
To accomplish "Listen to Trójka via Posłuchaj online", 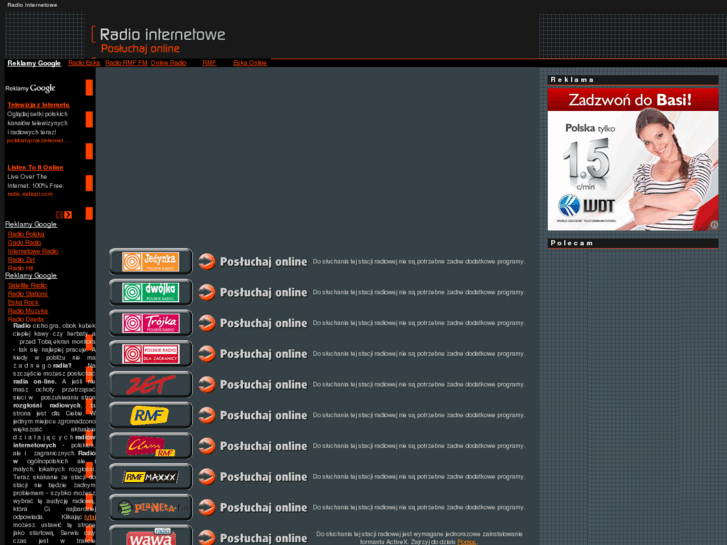I will tap(263, 323).
